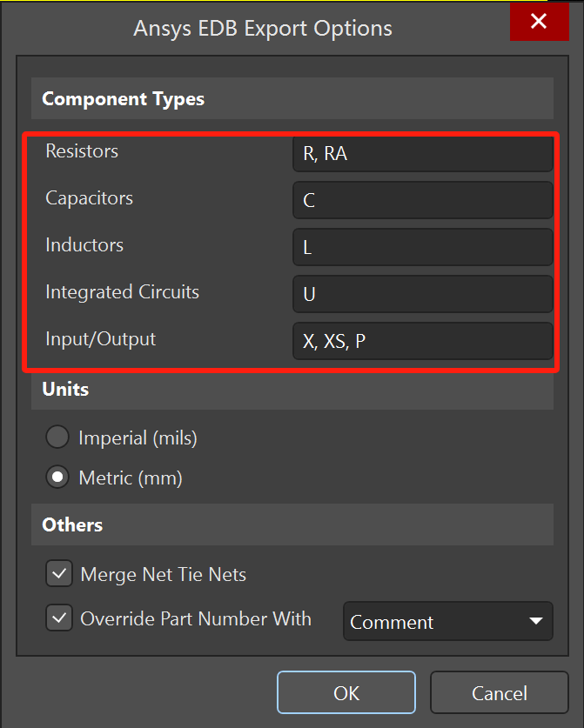
Task: Edit the Input/Output designator field
Action: click(x=422, y=342)
